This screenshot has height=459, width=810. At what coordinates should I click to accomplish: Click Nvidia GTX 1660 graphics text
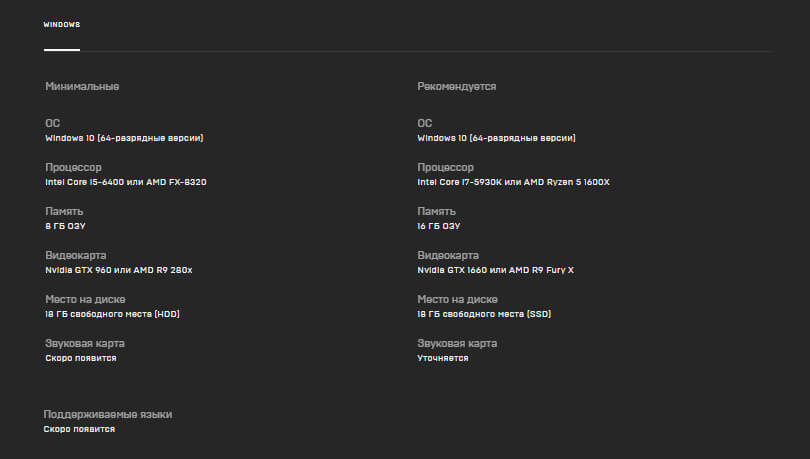tap(495, 270)
